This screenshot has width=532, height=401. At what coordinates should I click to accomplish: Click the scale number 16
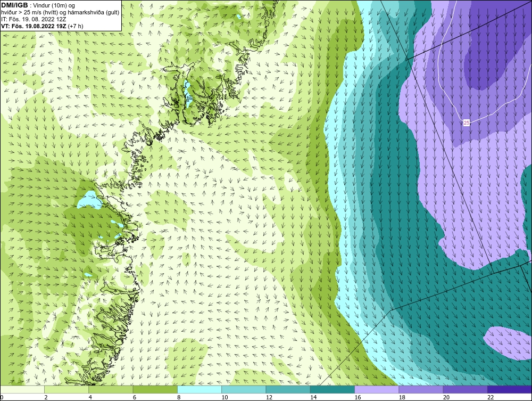(x=358, y=398)
